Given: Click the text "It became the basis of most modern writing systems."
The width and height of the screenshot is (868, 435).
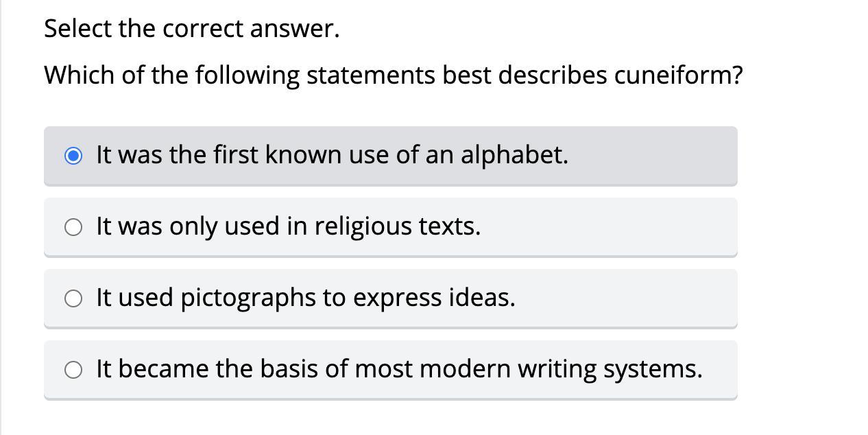Looking at the screenshot, I should point(399,369).
